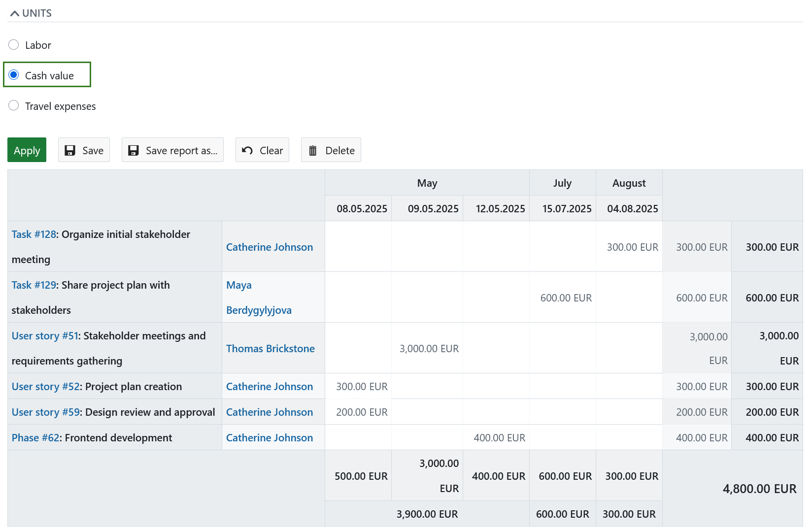Open User story #52 Project plan creation
Viewport: 812px width, 531px height.
pos(45,386)
